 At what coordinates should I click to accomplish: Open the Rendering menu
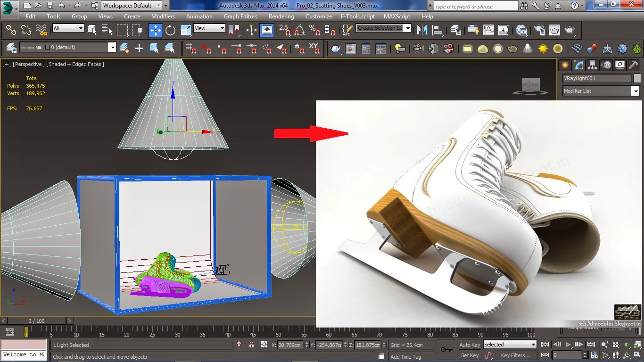[x=281, y=16]
